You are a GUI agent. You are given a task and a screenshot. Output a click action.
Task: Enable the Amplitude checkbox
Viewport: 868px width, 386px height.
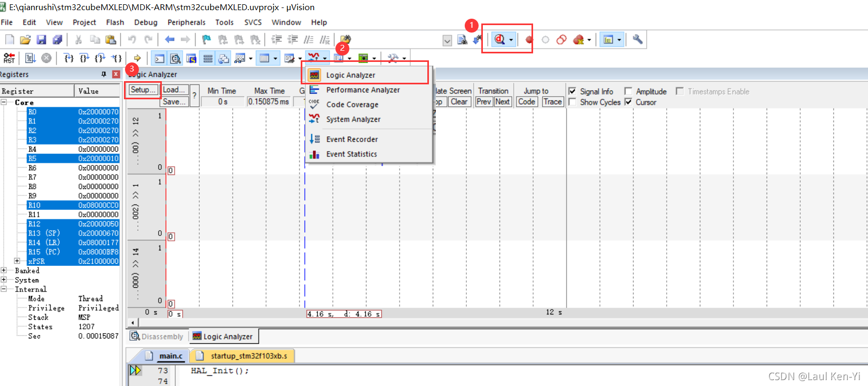pyautogui.click(x=628, y=91)
